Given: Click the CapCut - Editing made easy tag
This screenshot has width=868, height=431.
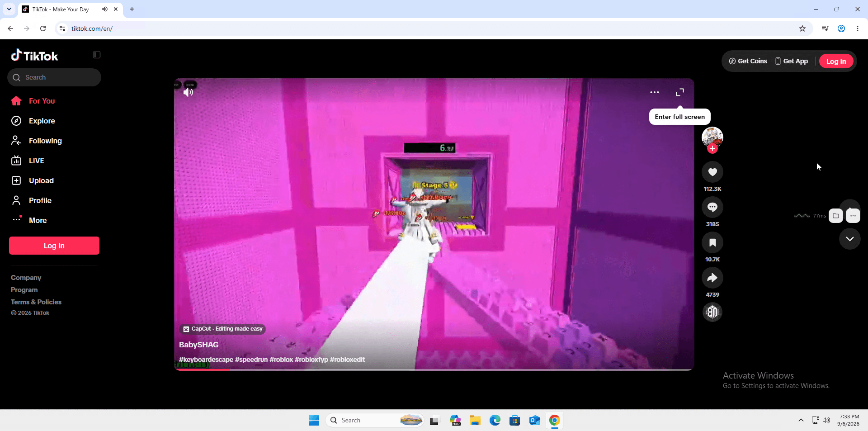Looking at the screenshot, I should 222,329.
